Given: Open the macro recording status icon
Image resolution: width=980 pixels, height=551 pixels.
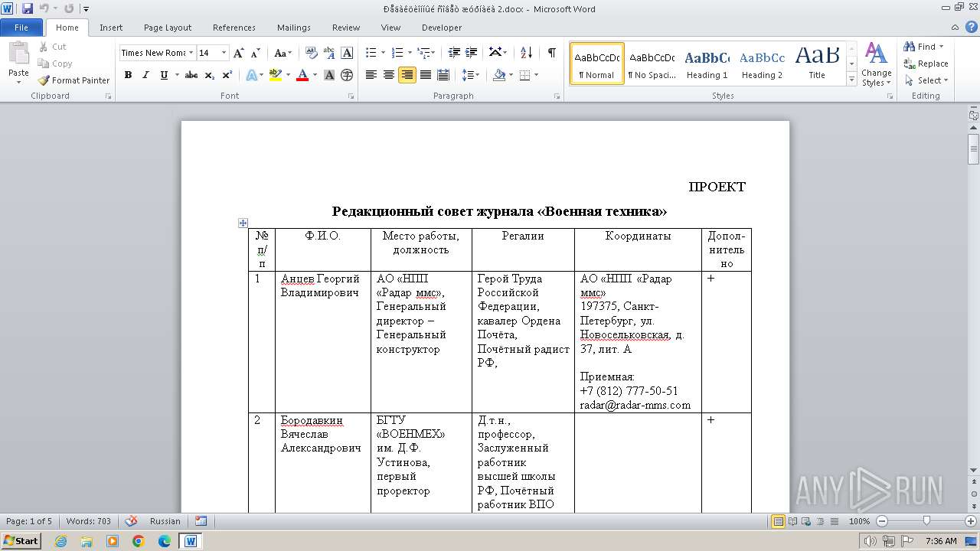Looking at the screenshot, I should tap(201, 521).
